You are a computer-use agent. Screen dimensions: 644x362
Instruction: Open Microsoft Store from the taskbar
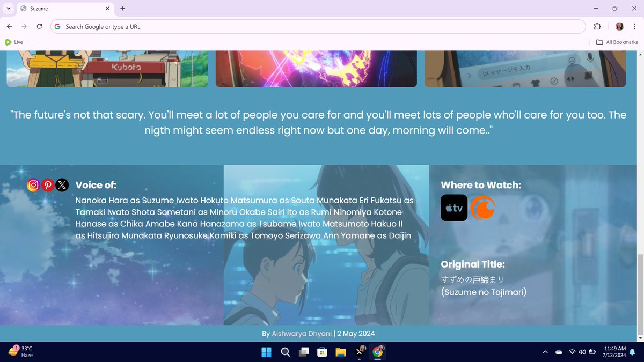pyautogui.click(x=322, y=352)
